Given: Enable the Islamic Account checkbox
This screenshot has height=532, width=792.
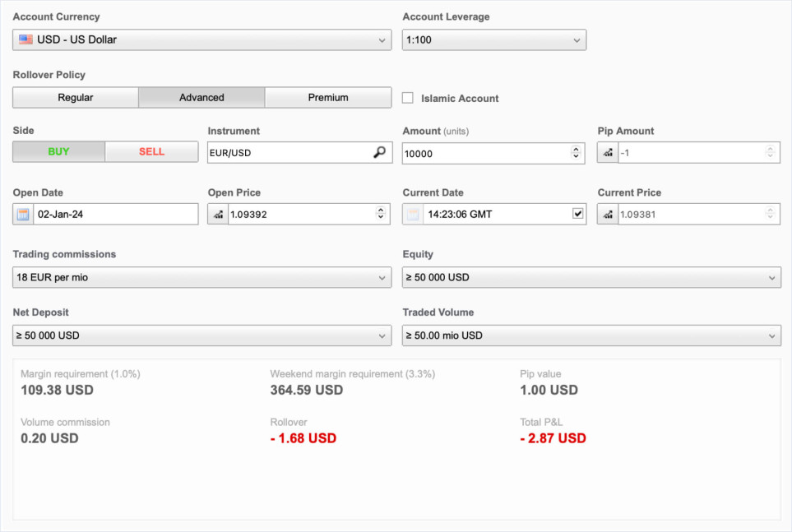Looking at the screenshot, I should pos(408,98).
